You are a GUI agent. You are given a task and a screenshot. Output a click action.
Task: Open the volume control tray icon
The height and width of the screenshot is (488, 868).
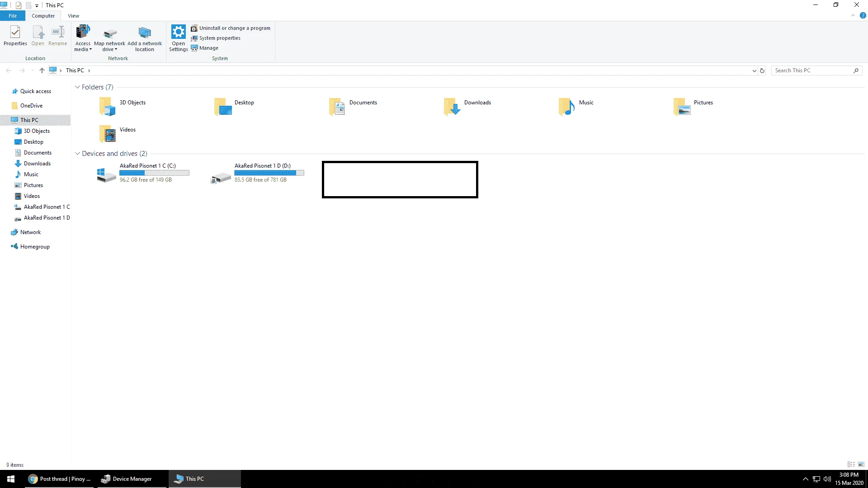click(x=827, y=479)
